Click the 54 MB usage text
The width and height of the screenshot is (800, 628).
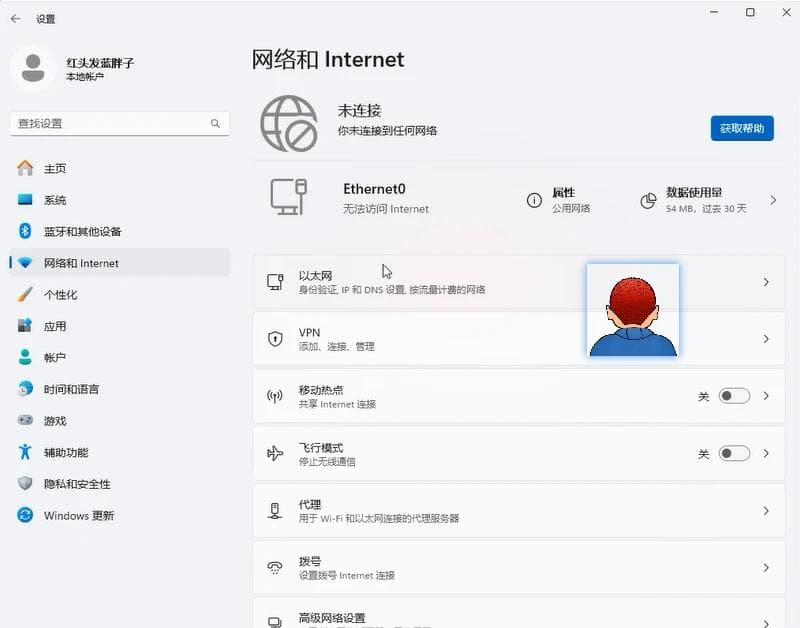coord(706,209)
